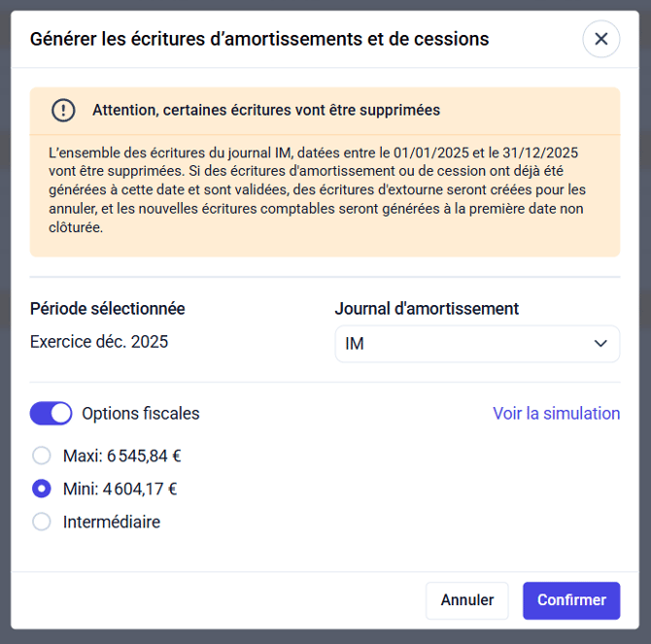Click the Période sélectionnée label
The height and width of the screenshot is (644, 651).
point(108,309)
